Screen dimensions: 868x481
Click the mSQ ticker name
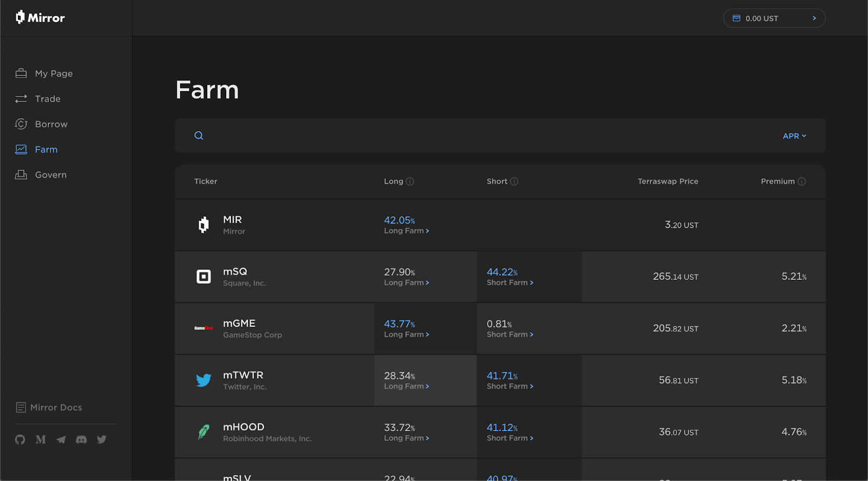[235, 272]
